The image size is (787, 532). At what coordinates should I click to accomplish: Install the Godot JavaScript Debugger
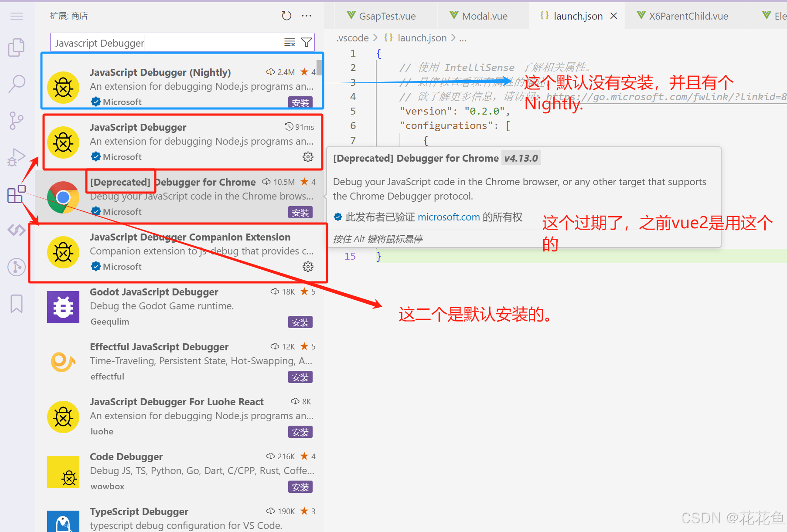coord(300,322)
